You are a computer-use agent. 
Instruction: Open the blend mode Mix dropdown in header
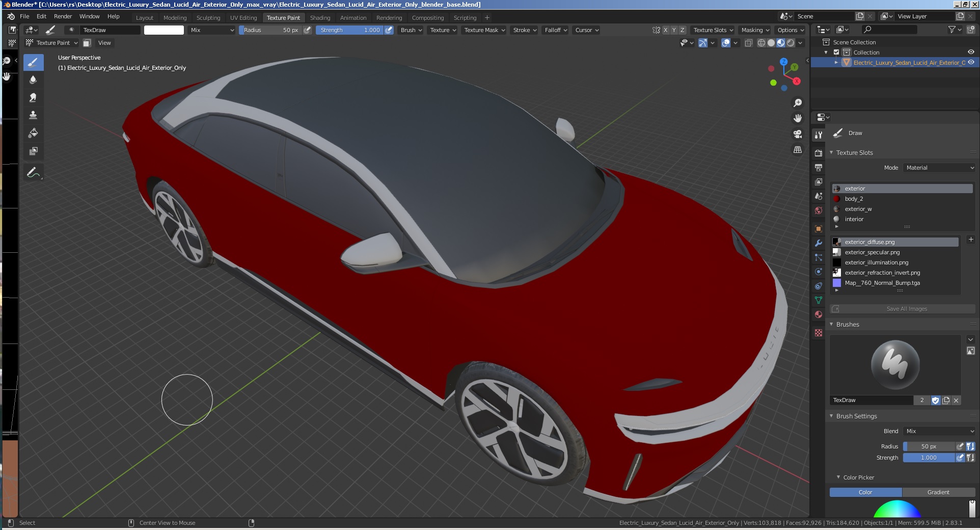pos(212,30)
